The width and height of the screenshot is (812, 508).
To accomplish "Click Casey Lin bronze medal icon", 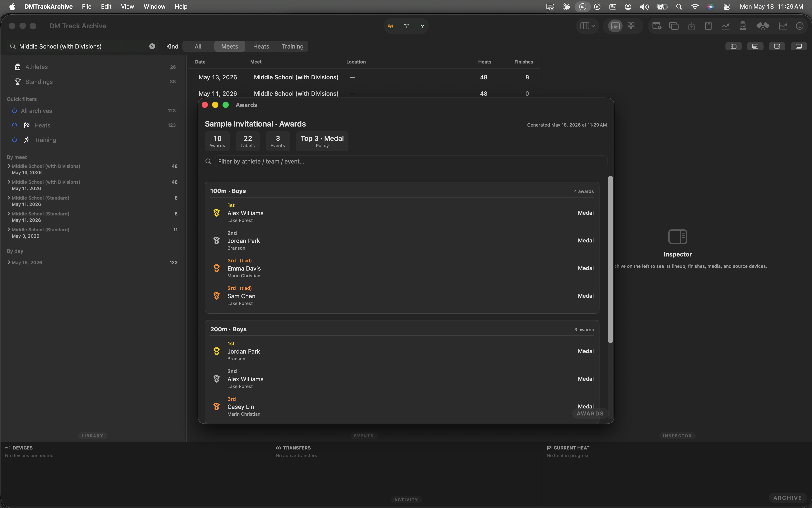I will 216,407.
